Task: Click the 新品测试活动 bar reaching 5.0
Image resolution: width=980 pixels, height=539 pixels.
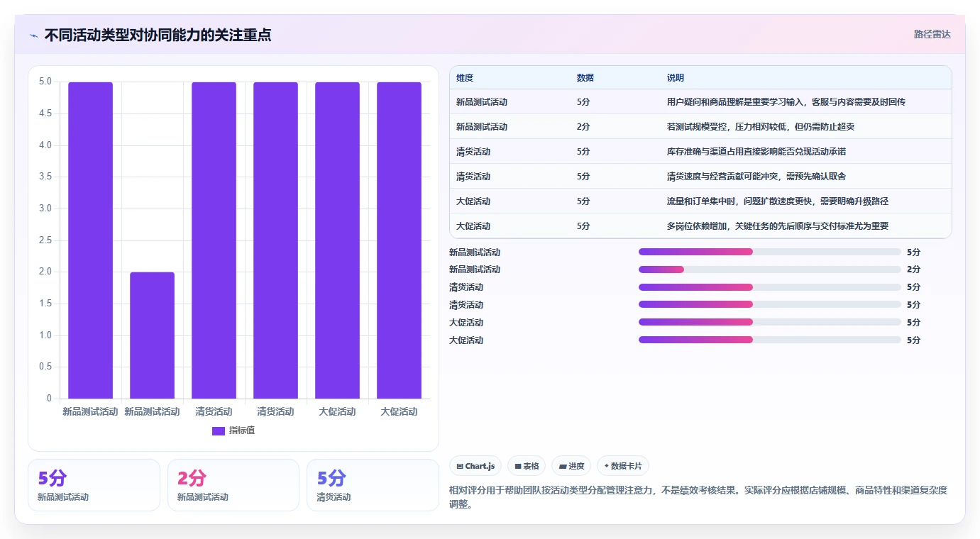Action: pyautogui.click(x=91, y=240)
